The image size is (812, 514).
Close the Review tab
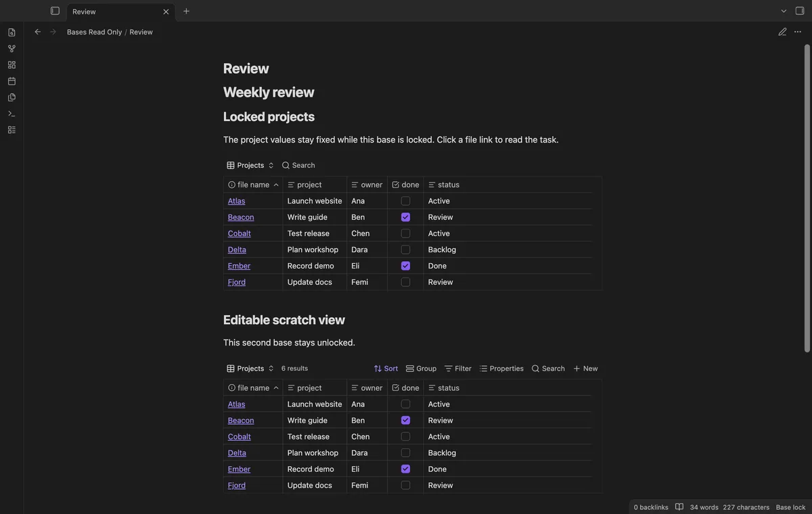tap(166, 11)
